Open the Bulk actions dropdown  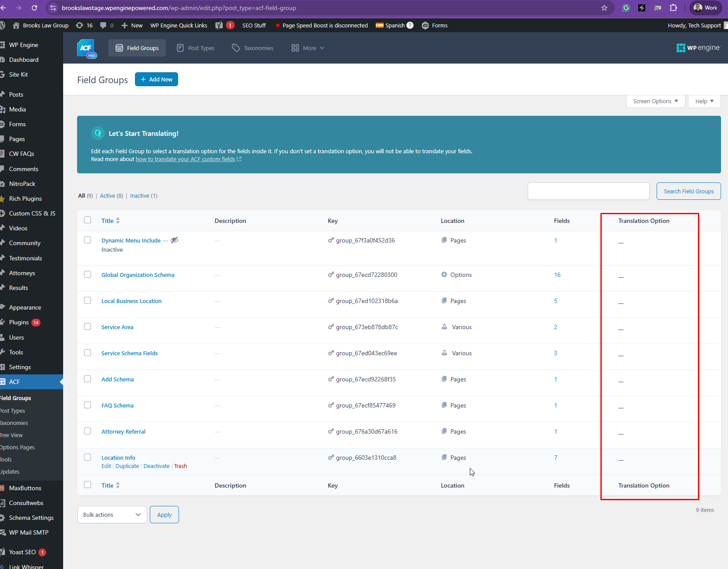[x=112, y=515]
